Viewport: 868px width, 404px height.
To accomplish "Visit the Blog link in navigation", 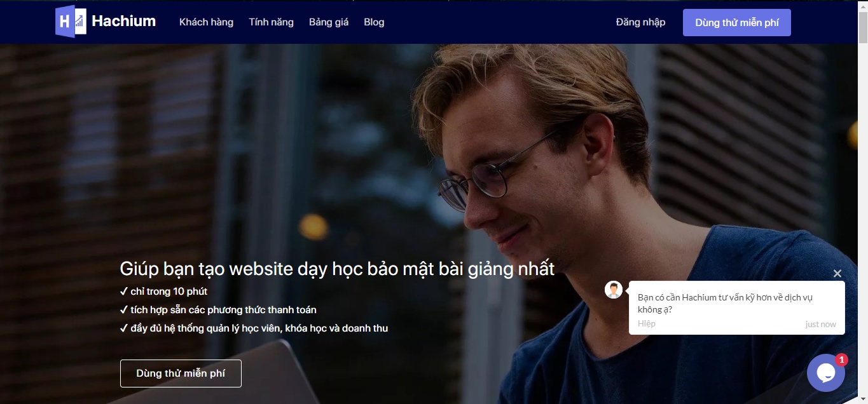I will (374, 22).
